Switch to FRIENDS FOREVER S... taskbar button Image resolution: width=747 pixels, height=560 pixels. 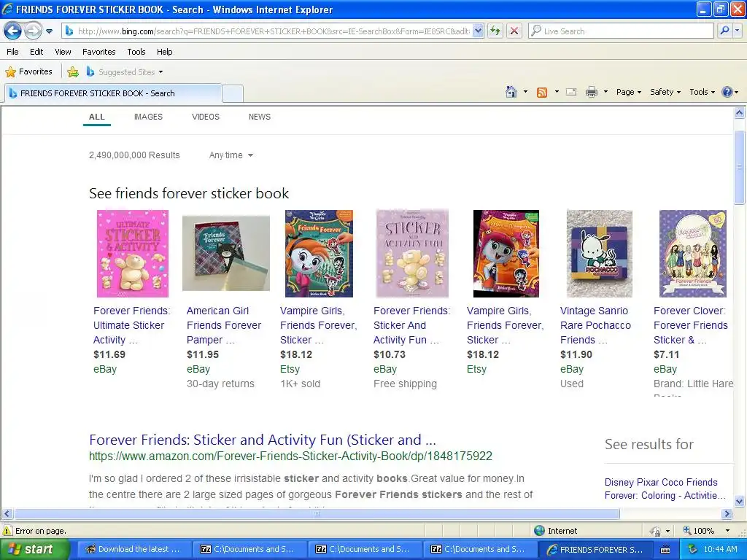(x=595, y=550)
